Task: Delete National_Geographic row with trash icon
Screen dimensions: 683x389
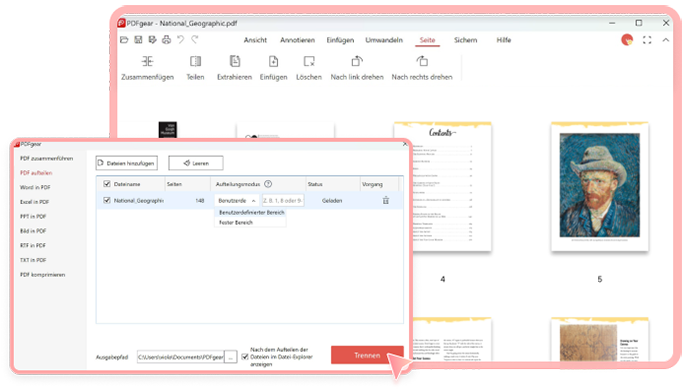Action: [386, 201]
